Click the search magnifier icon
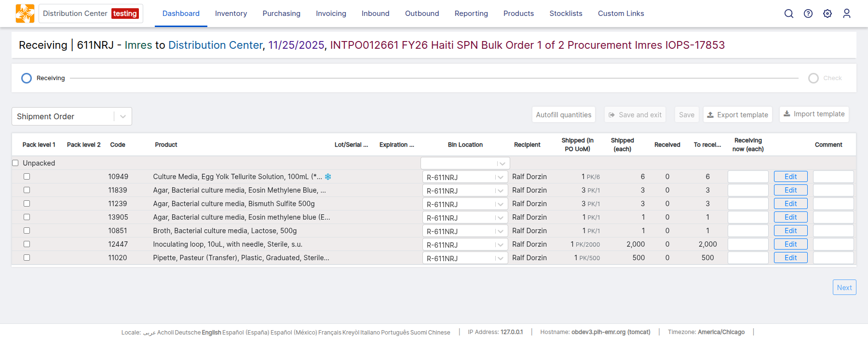Viewport: 868px width, 349px height. tap(788, 14)
